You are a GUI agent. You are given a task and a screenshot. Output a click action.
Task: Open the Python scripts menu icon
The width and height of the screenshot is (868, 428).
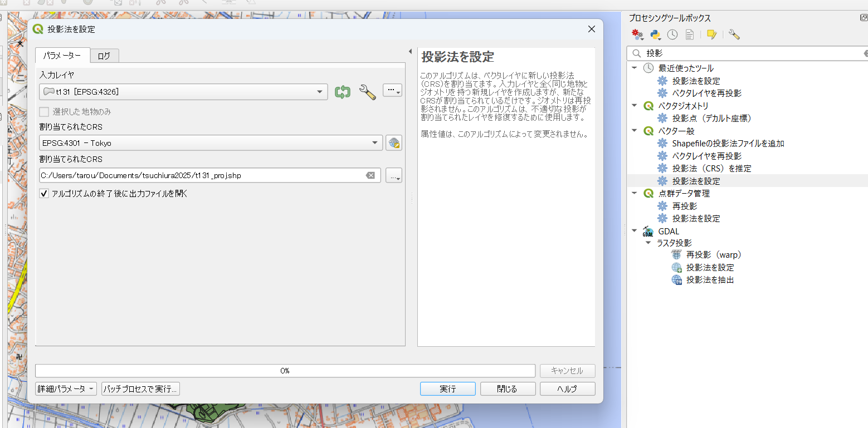tap(656, 35)
